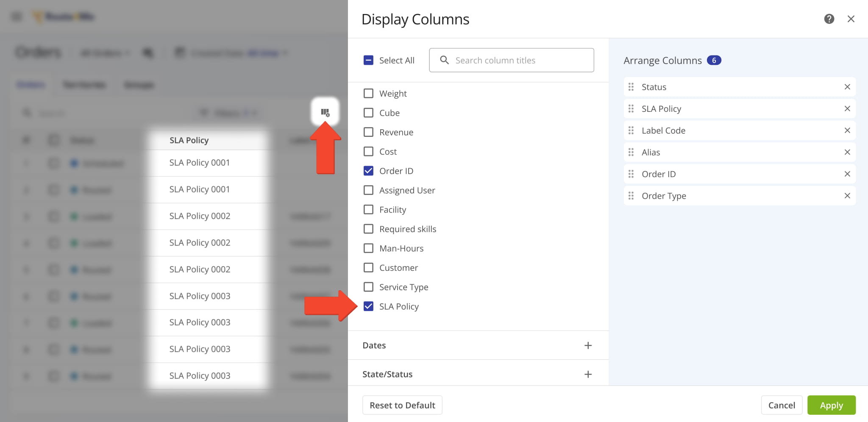
Task: Click the Search column titles input field
Action: tap(511, 60)
